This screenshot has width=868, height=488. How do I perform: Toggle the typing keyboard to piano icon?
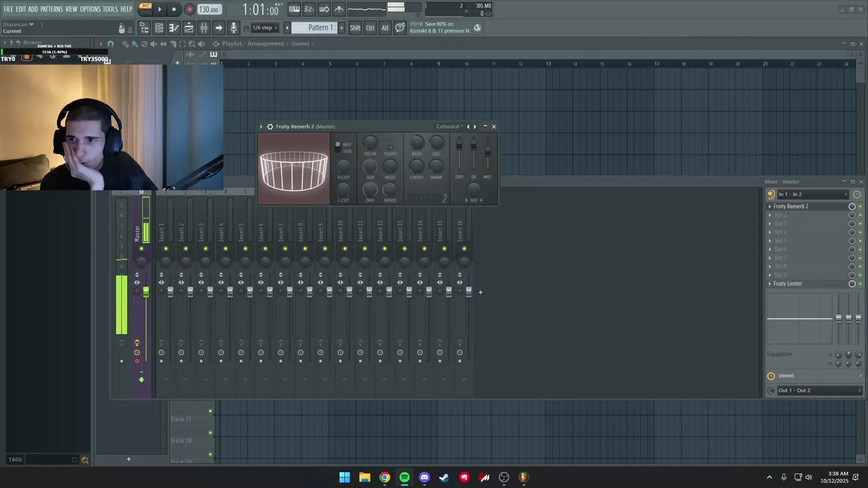(x=294, y=9)
